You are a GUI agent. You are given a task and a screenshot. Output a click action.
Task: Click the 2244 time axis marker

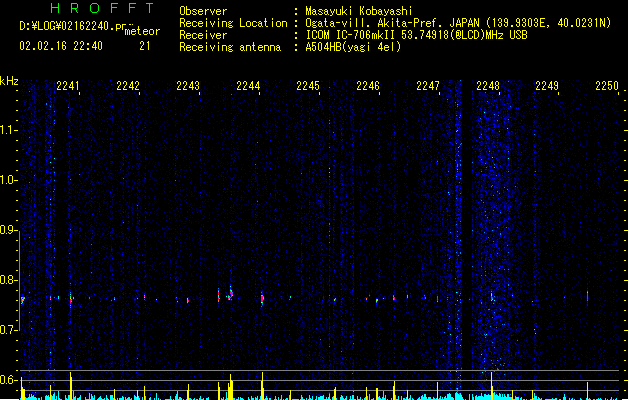point(248,86)
